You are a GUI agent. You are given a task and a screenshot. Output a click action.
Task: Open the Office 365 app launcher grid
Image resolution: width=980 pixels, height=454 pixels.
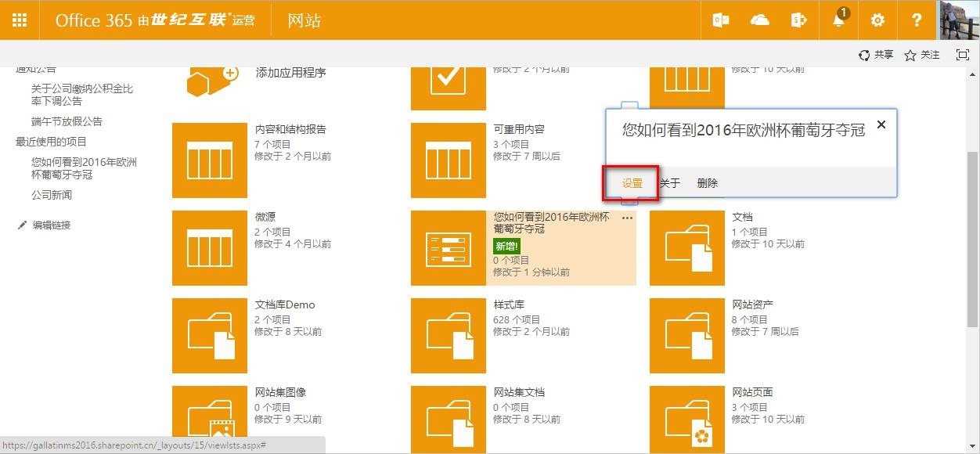(20, 20)
